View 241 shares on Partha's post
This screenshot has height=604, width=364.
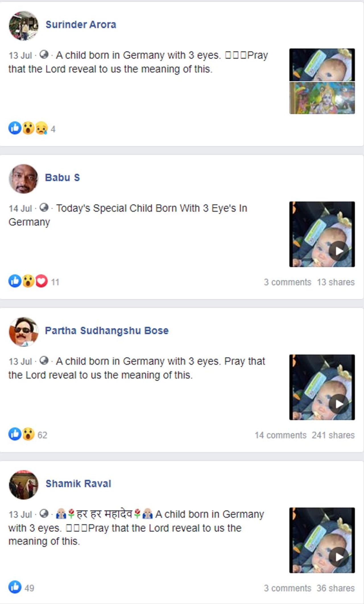tap(333, 435)
